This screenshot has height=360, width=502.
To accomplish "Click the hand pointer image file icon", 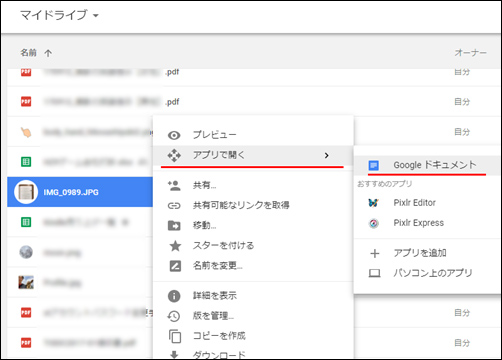I will pos(26,132).
